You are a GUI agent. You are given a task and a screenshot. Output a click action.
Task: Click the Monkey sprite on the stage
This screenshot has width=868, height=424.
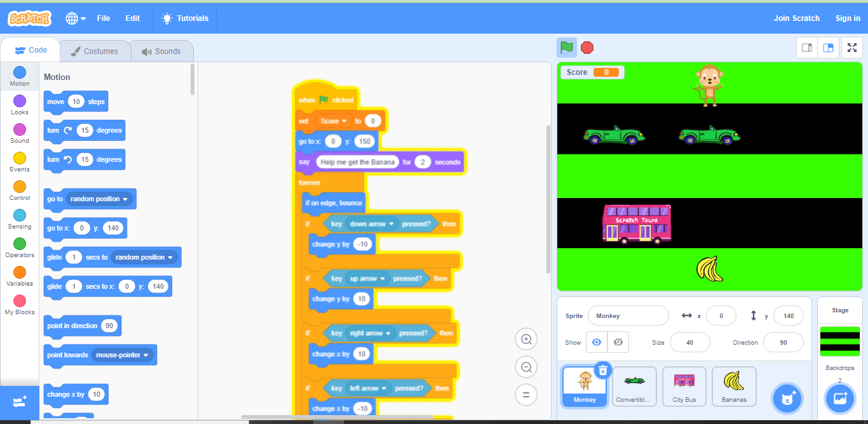click(708, 85)
